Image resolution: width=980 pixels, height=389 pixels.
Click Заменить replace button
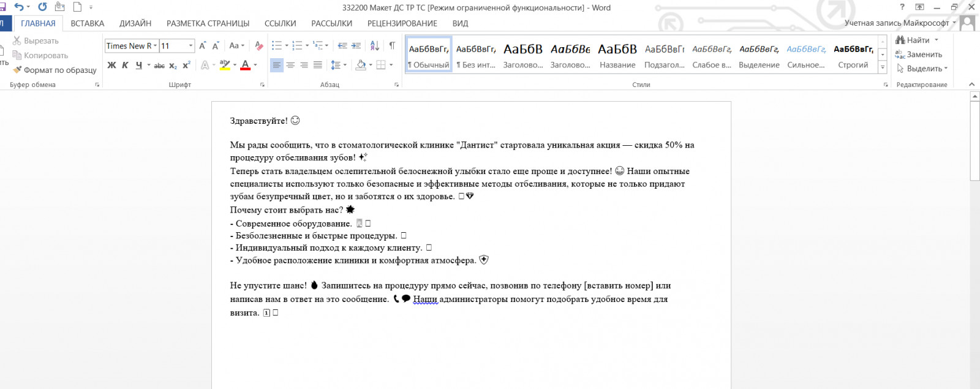(918, 55)
